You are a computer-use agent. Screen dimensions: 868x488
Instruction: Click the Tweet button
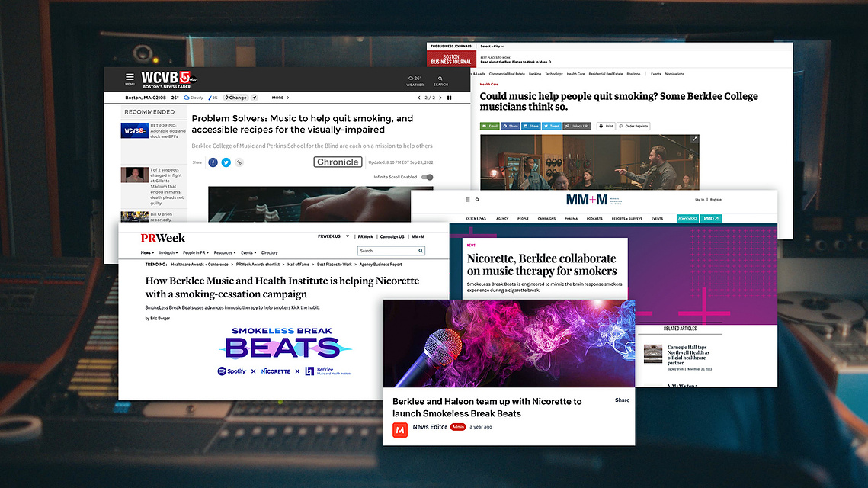(552, 127)
